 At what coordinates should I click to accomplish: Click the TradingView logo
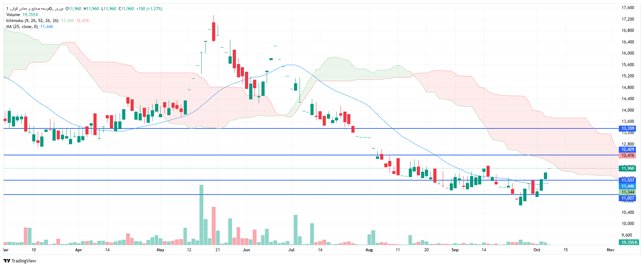click(20, 261)
